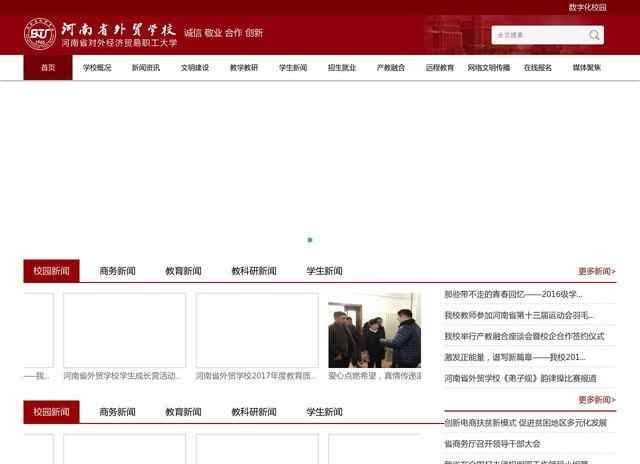Open news 我校举行产教融合座谈会暨校企合作签约仪式
This screenshot has width=640, height=464.
(524, 337)
